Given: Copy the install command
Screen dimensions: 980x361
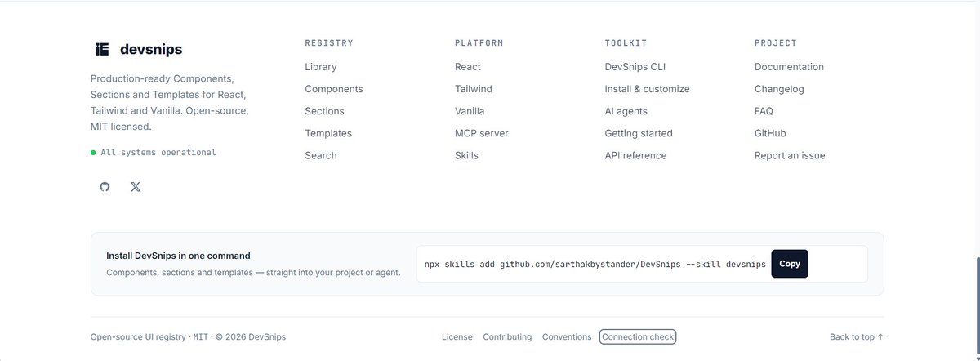Looking at the screenshot, I should coord(790,264).
